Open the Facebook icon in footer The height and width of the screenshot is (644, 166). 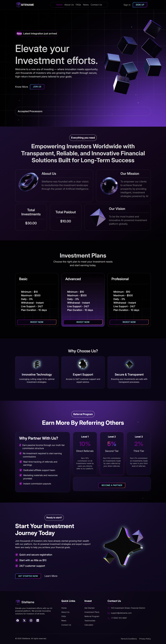click(17, 621)
